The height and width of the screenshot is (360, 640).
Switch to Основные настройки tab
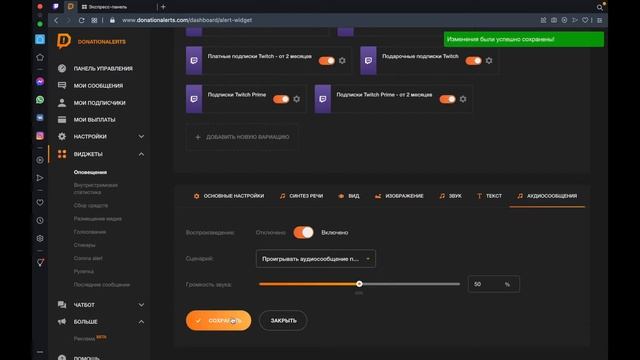(229, 196)
